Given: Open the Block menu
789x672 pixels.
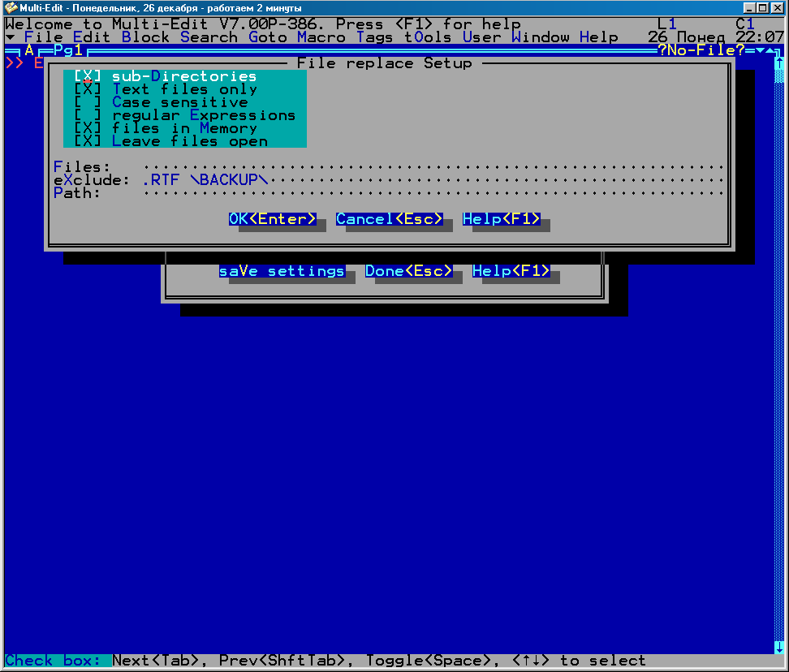Looking at the screenshot, I should click(145, 37).
